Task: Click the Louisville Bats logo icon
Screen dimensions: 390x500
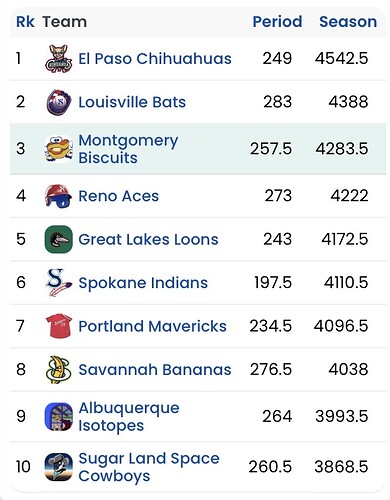Action: tap(59, 102)
